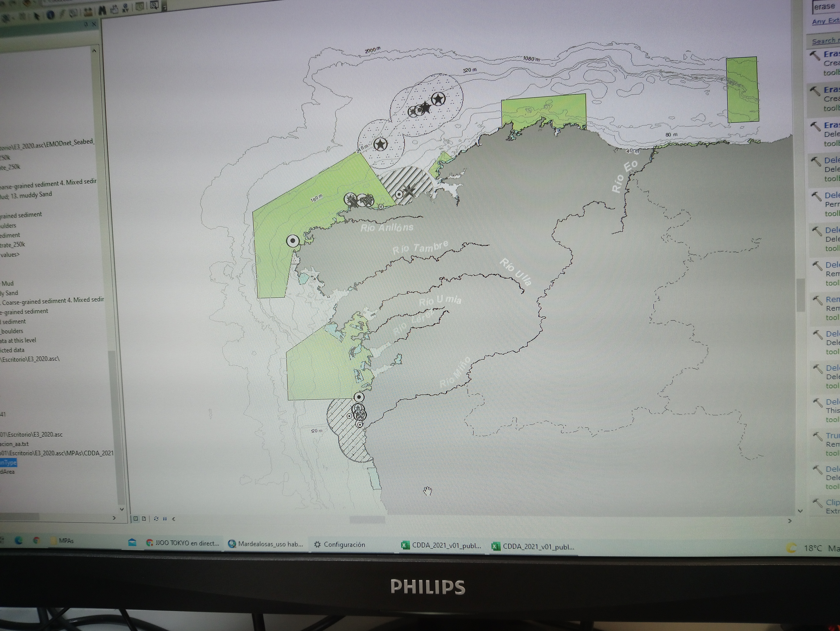Image resolution: width=840 pixels, height=631 pixels.
Task: Click table of contents scroll-up arrow
Action: click(x=94, y=51)
